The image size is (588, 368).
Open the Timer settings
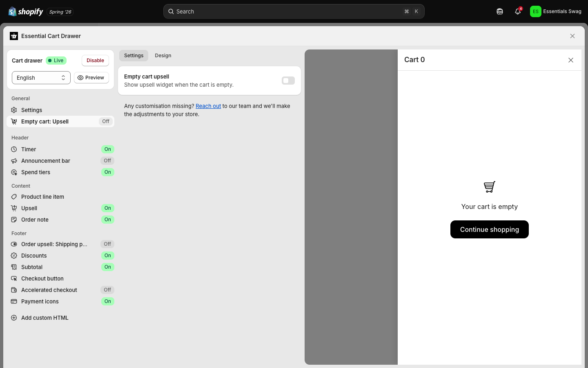pyautogui.click(x=60, y=149)
